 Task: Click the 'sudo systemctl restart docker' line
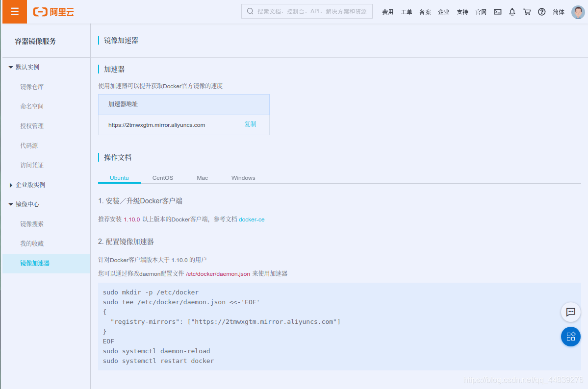click(x=158, y=361)
